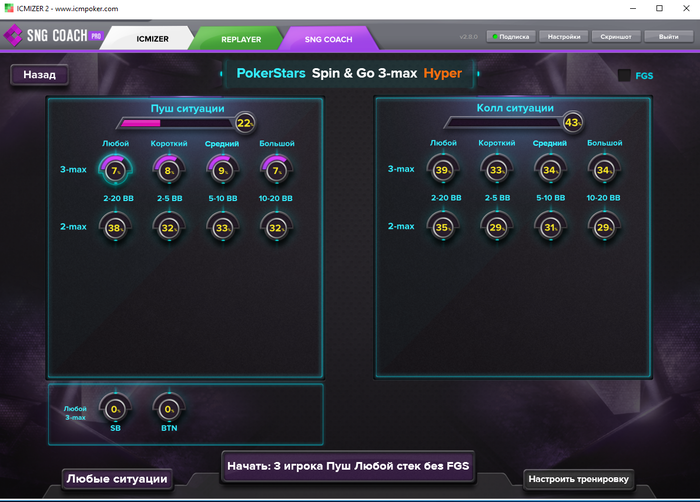Maximize the ICMIZER 2 window
The height and width of the screenshot is (502, 700).
[x=659, y=8]
